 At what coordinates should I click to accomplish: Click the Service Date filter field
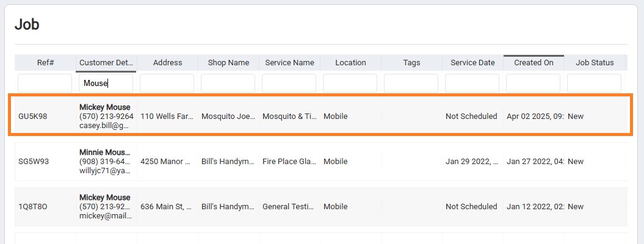(472, 84)
